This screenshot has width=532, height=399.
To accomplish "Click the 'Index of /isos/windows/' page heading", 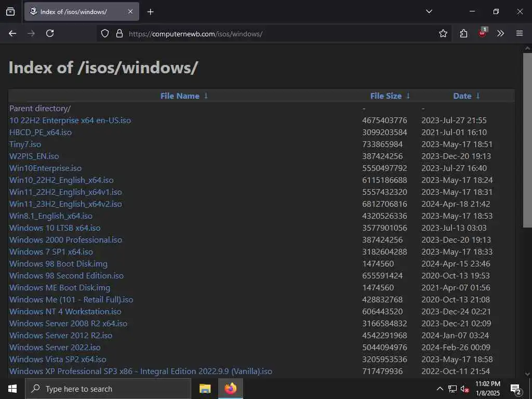I will pyautogui.click(x=103, y=68).
